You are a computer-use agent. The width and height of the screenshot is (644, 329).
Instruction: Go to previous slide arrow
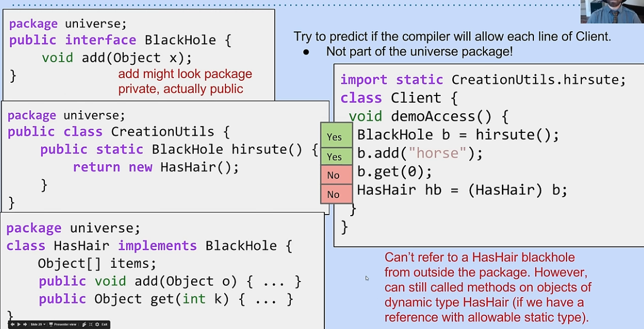[13, 324]
